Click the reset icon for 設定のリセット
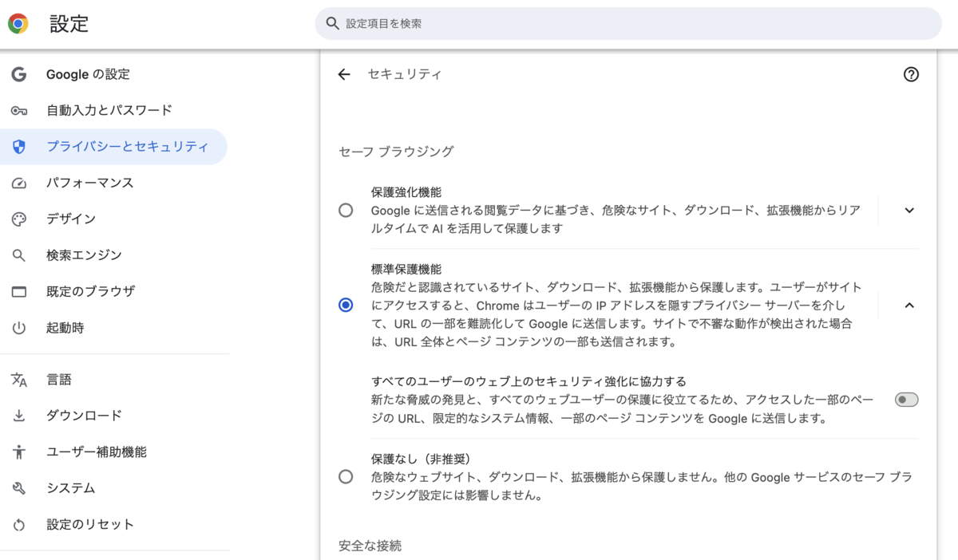958x560 pixels. pyautogui.click(x=19, y=525)
